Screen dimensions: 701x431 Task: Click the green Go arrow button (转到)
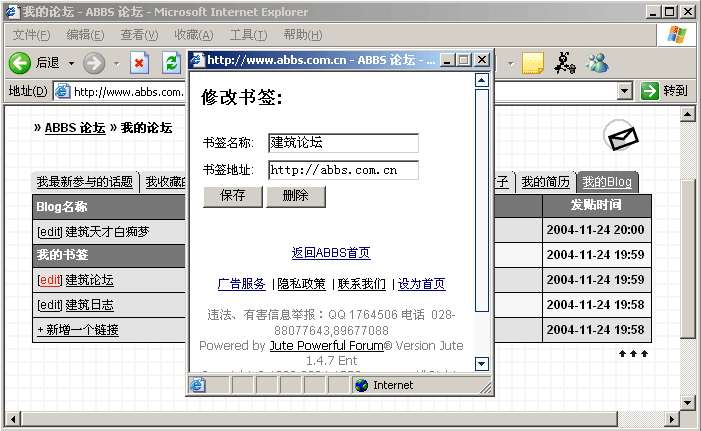(650, 91)
